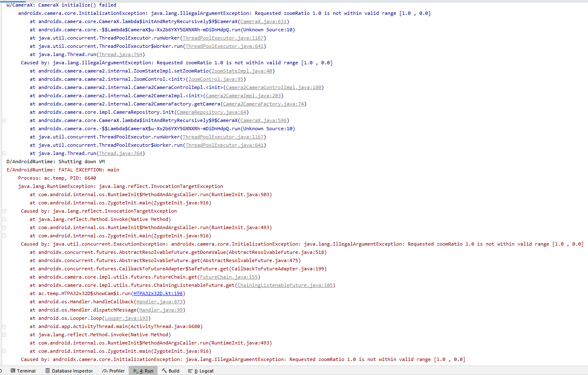Image resolution: width=588 pixels, height=375 pixels.
Task: Collapse fold marker beside CameraX.java:596 line
Action: tap(5, 121)
